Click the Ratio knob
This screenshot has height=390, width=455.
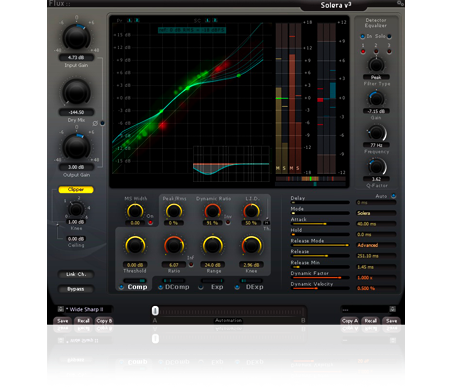point(174,246)
